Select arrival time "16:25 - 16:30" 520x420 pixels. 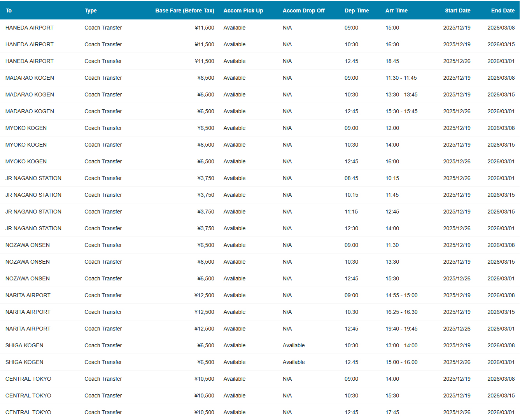pos(401,312)
